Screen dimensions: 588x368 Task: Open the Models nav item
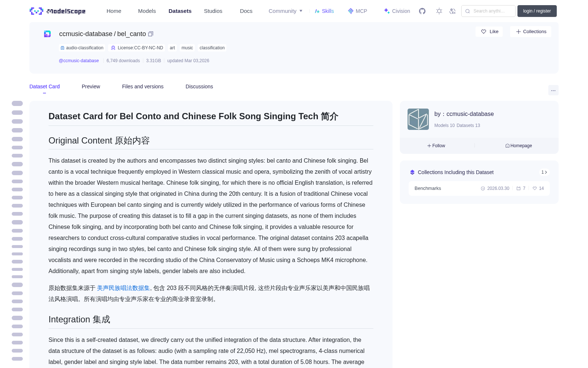(x=147, y=11)
